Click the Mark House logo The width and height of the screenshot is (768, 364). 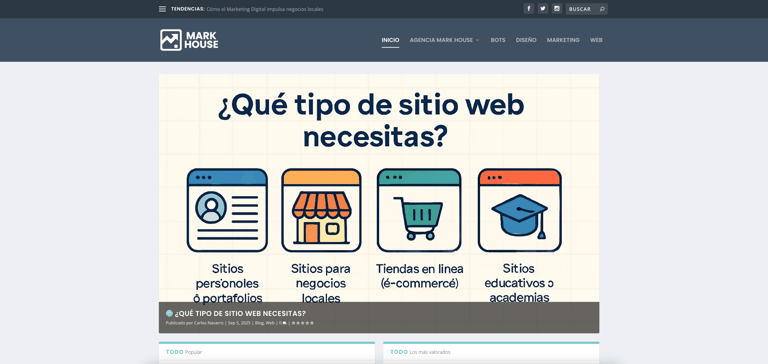[x=189, y=40]
